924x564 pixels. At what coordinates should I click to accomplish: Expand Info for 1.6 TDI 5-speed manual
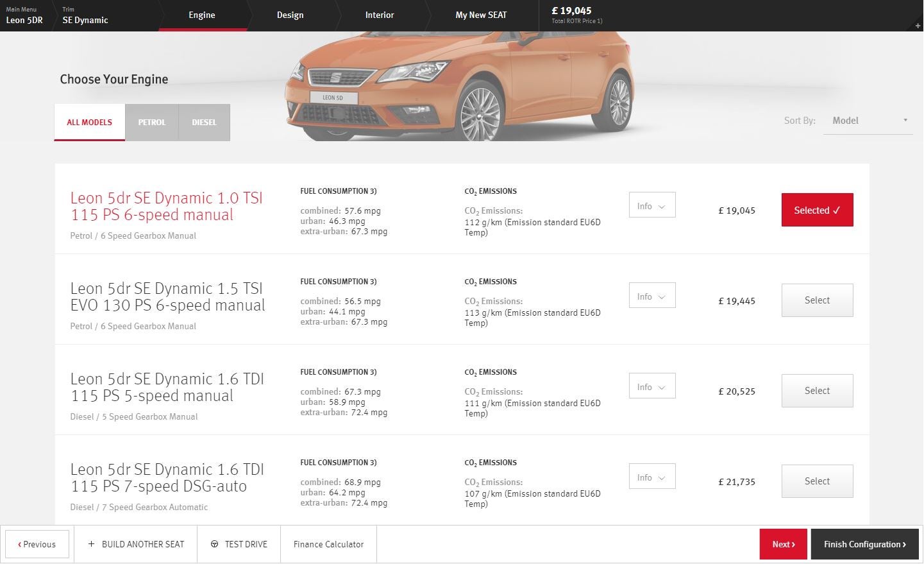click(652, 386)
